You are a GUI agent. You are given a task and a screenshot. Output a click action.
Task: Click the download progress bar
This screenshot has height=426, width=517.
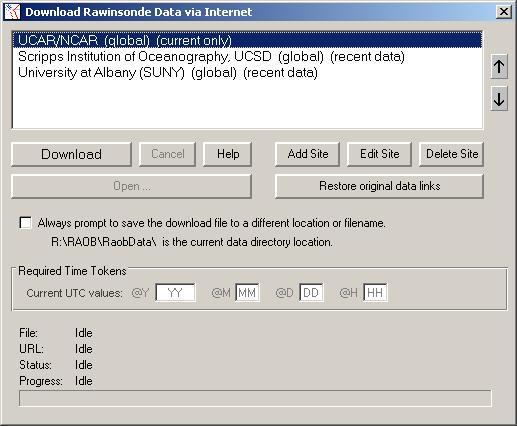click(255, 398)
